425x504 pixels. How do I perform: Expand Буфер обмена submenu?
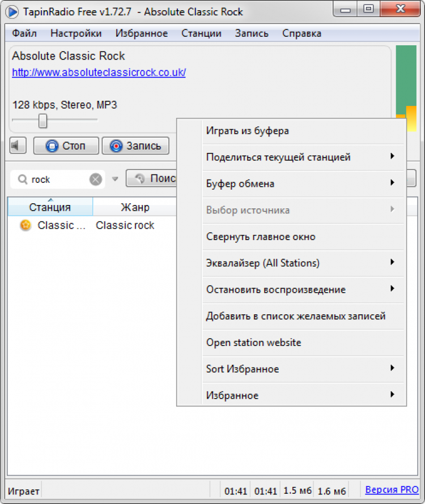tap(303, 183)
